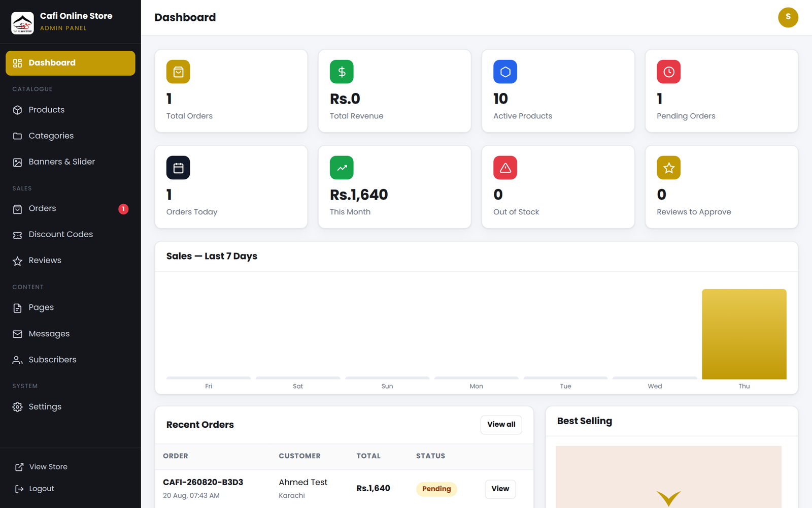Click the Products box icon in sidebar
This screenshot has height=508, width=812.
tap(18, 110)
